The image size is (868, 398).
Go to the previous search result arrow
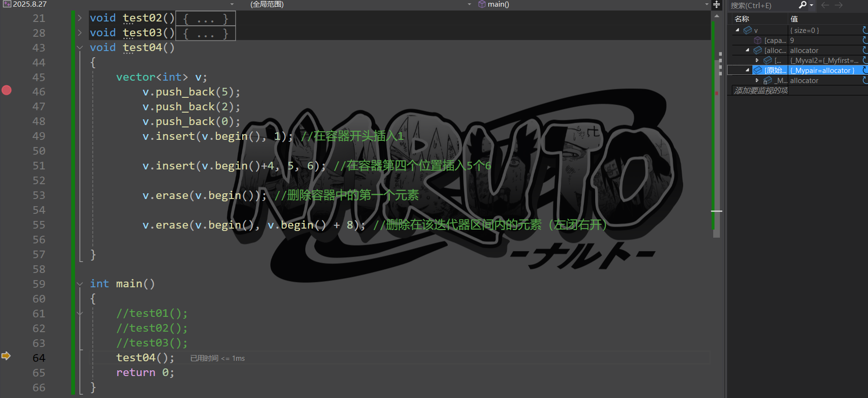pyautogui.click(x=825, y=5)
